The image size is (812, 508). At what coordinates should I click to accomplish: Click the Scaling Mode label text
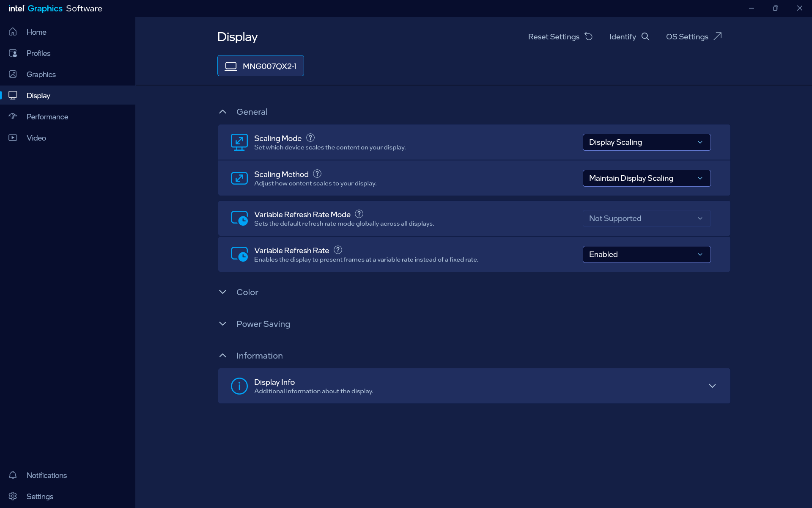point(278,138)
